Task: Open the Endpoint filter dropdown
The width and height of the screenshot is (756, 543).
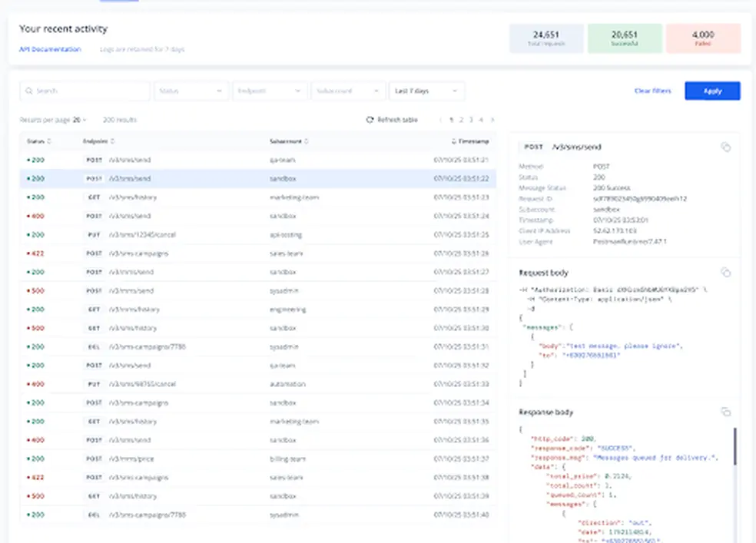Action: [x=270, y=91]
